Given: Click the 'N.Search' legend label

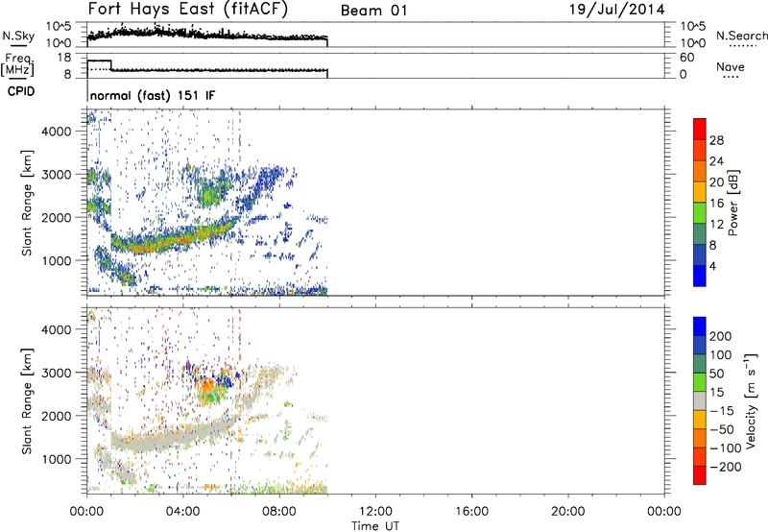Looking at the screenshot, I should [741, 36].
